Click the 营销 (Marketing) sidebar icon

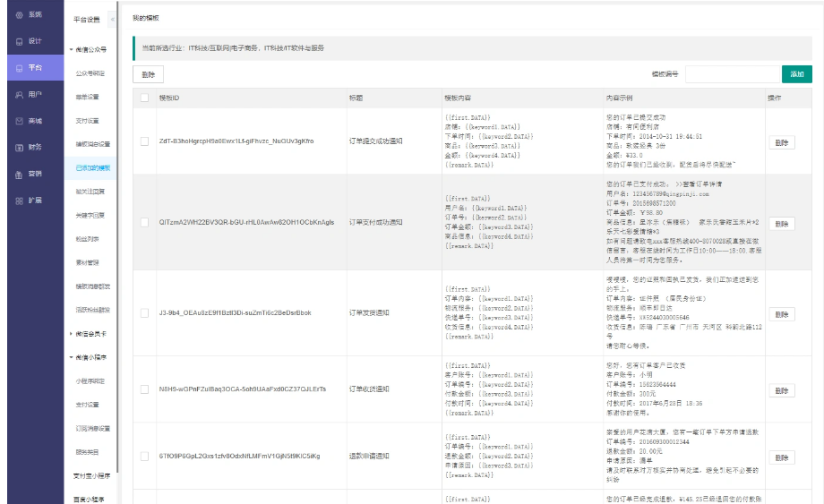20,174
